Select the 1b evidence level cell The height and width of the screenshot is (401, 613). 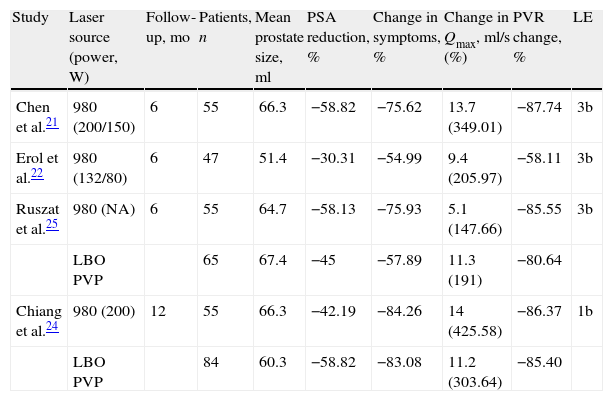point(584,311)
